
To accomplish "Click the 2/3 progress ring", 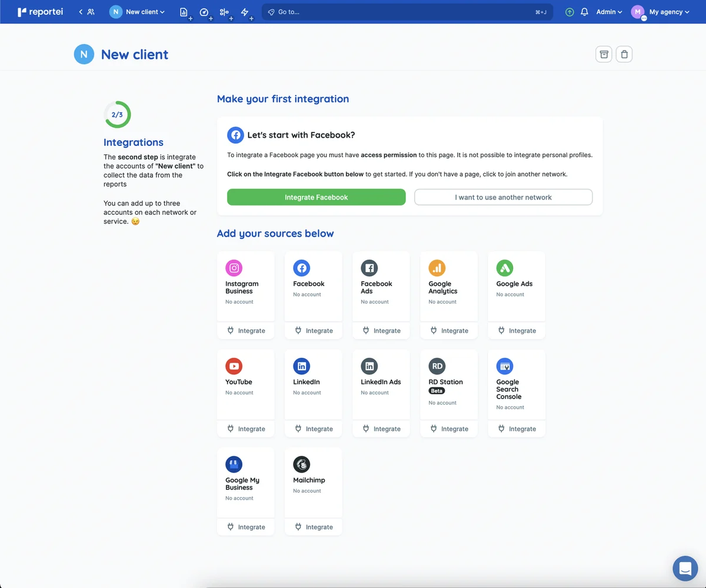I will pos(117,115).
